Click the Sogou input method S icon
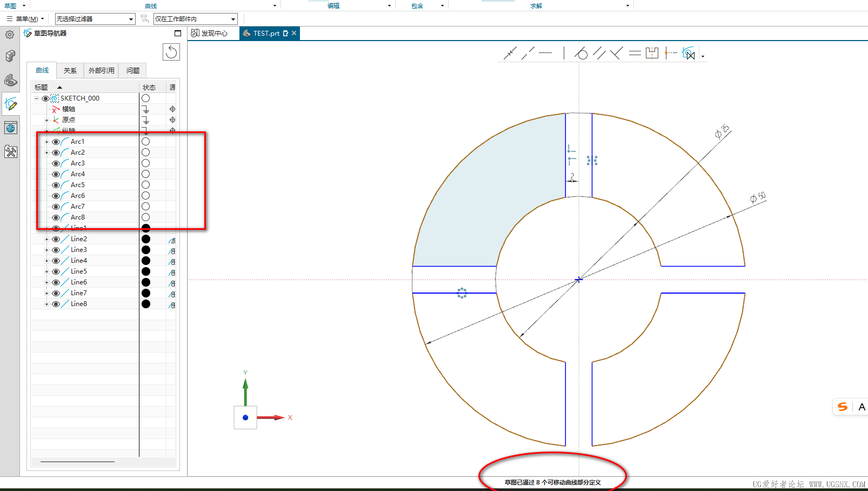 pos(843,407)
